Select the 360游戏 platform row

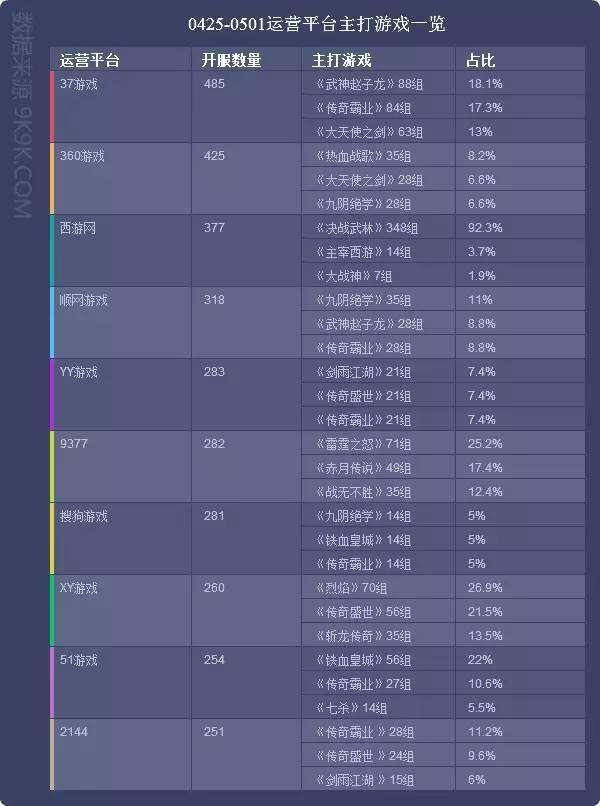click(x=82, y=156)
